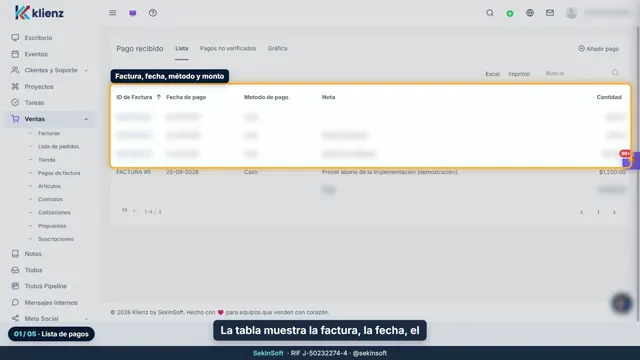Open Pagos de factura submenu item
The height and width of the screenshot is (360, 640).
(x=59, y=173)
